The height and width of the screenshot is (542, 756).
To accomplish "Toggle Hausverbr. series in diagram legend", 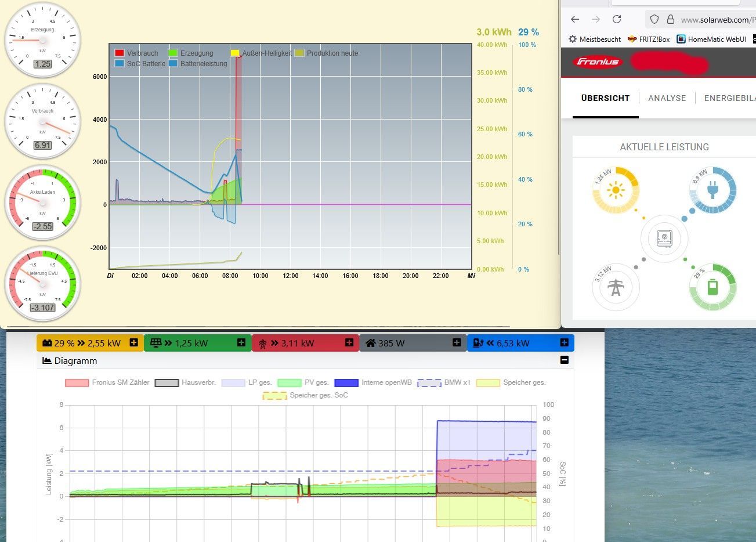I will pos(185,382).
